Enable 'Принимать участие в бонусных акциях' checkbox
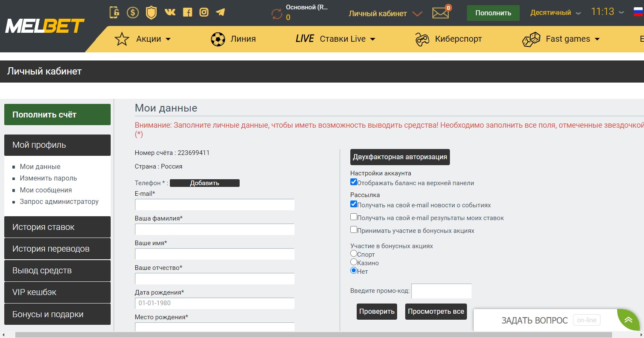644x338 pixels. click(x=354, y=230)
